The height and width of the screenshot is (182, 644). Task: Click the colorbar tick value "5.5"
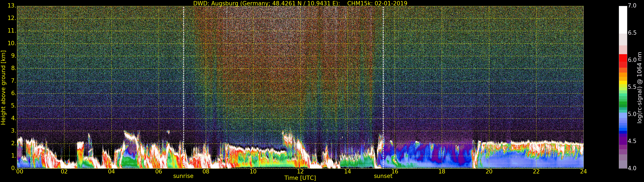pyautogui.click(x=632, y=87)
